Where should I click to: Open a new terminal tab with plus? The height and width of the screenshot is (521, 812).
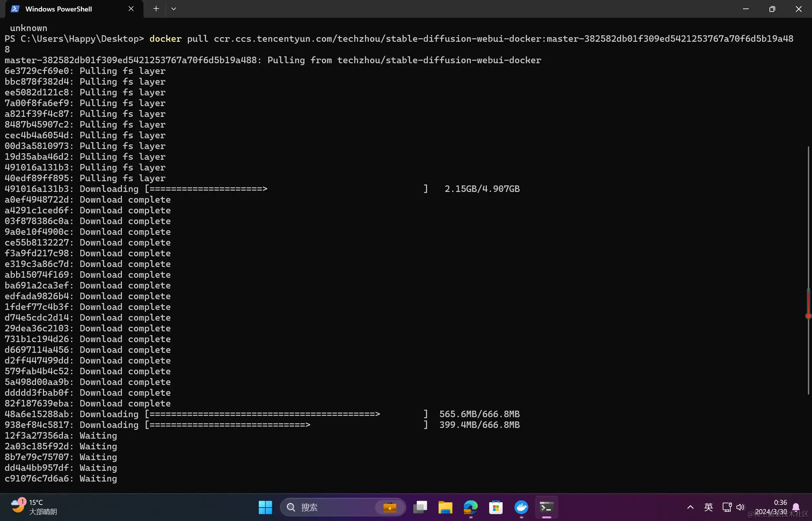tap(156, 9)
